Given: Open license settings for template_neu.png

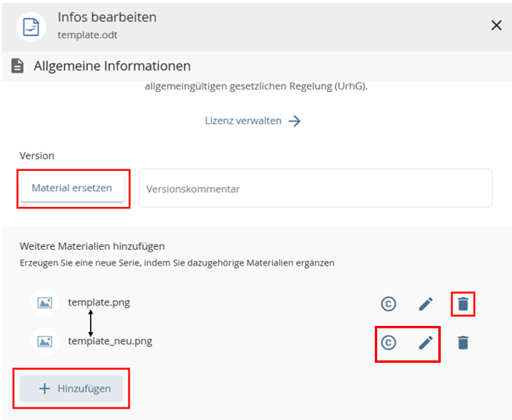Looking at the screenshot, I should tap(388, 342).
